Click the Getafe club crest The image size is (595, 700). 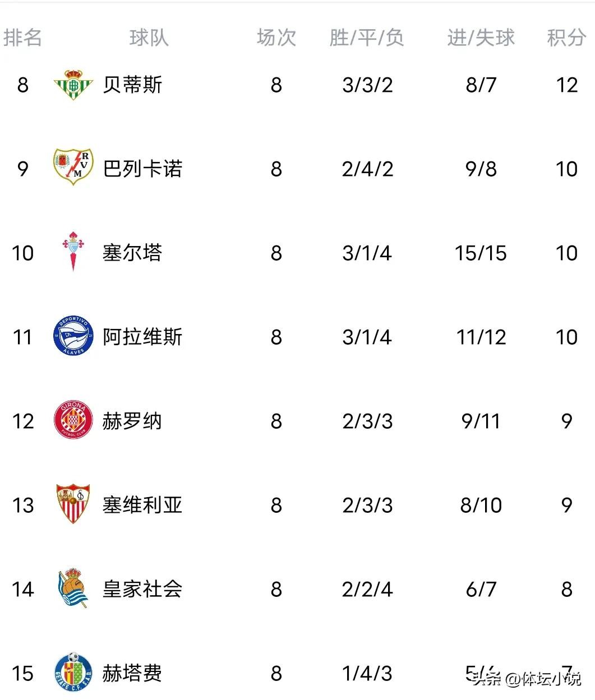(x=73, y=672)
